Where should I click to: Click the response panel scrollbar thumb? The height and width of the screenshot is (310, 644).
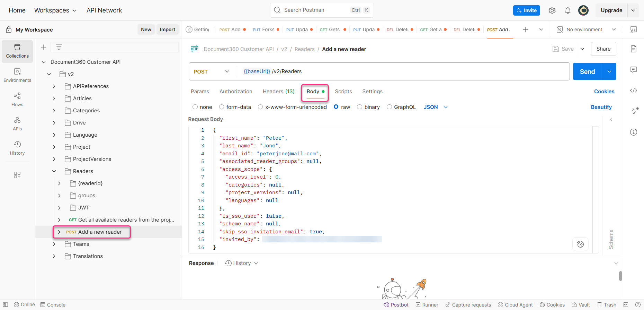pos(620,276)
